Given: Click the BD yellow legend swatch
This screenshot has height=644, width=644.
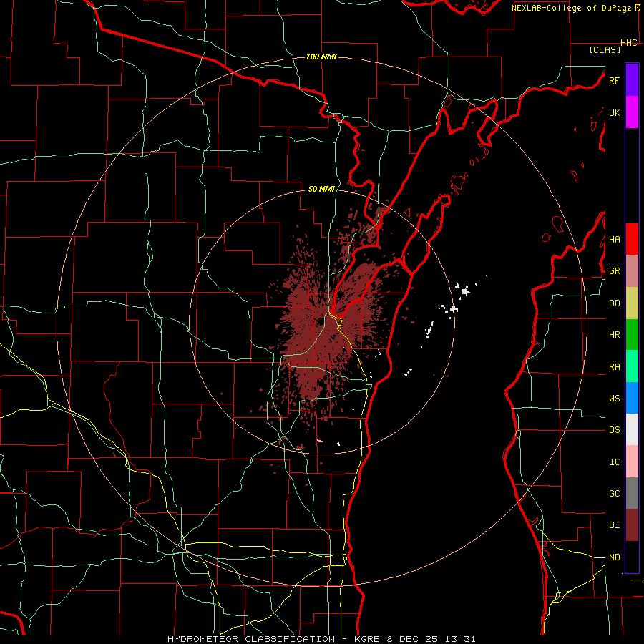Looking at the screenshot, I should 632,303.
